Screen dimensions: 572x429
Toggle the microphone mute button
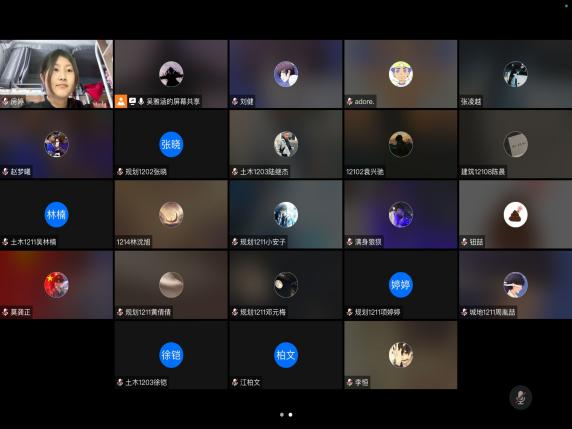tap(521, 397)
